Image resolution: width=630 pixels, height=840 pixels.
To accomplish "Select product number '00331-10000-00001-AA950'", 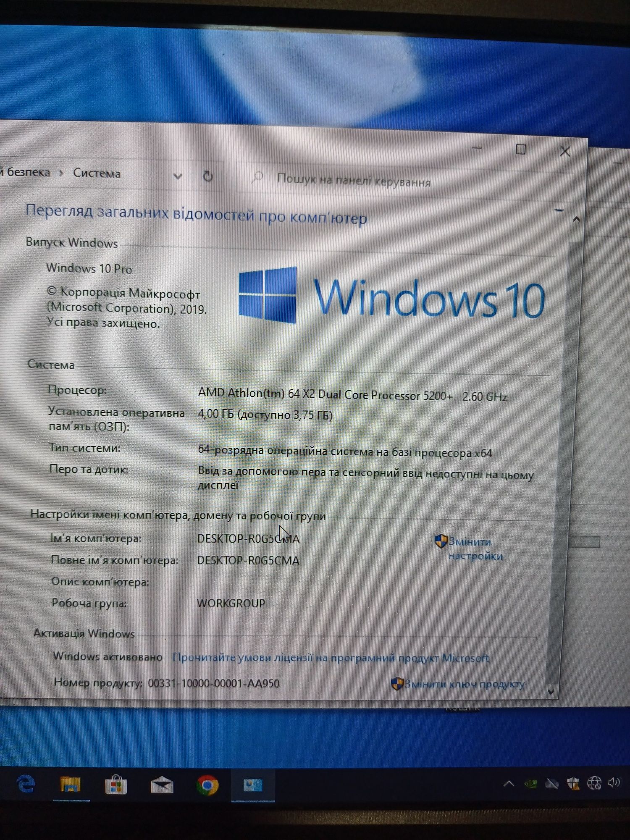I will pos(213,683).
